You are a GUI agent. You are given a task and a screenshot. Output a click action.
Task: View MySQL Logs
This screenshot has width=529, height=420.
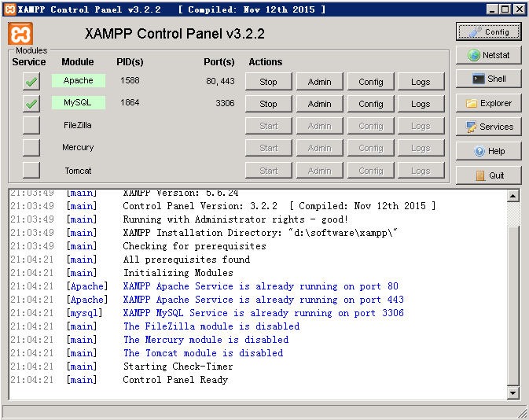[x=421, y=104]
